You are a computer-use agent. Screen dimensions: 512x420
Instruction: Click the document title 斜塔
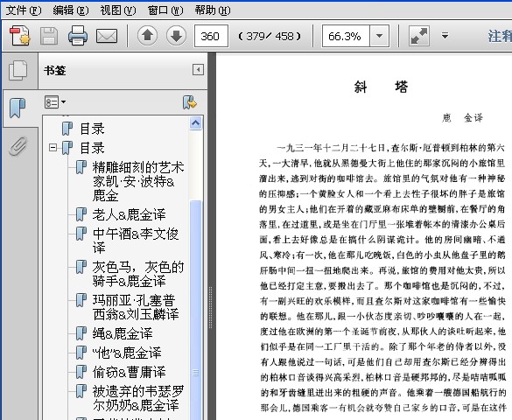coord(382,87)
